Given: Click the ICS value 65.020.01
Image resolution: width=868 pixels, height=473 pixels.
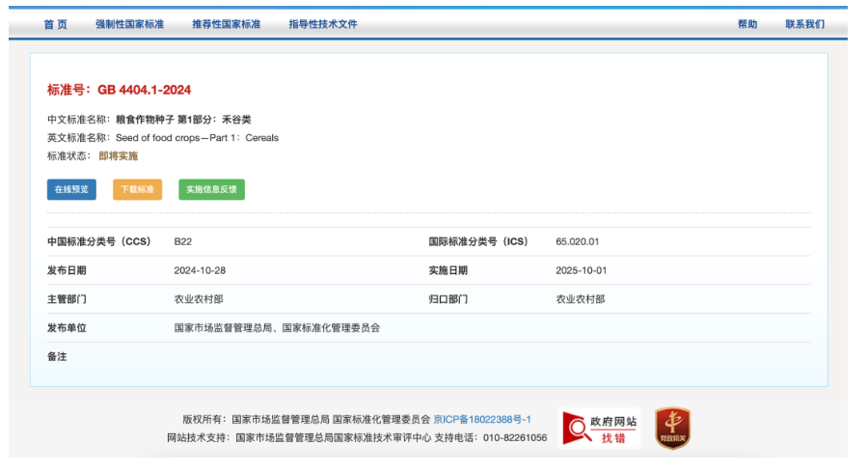Looking at the screenshot, I should 577,241.
